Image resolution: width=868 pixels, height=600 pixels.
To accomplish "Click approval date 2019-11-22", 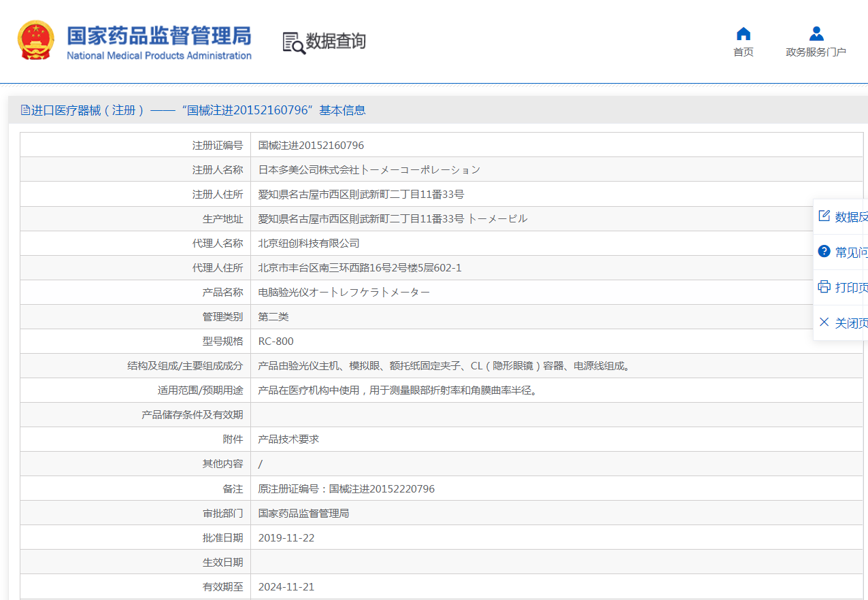I will pos(286,537).
